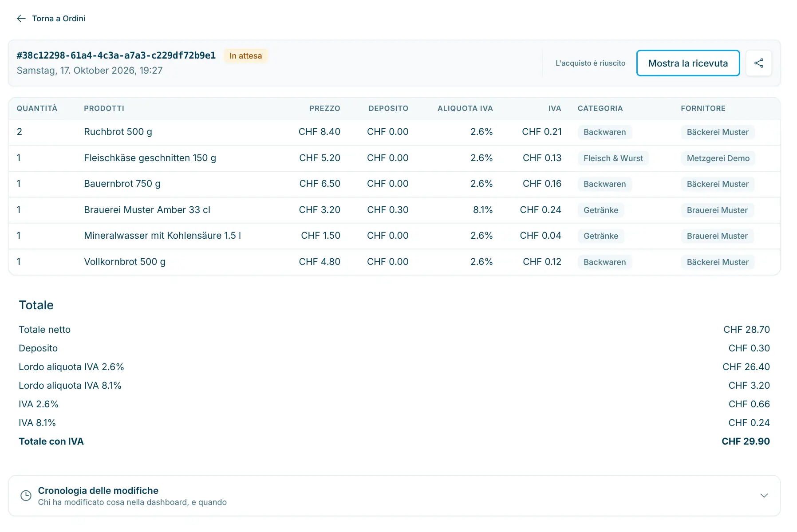Click Brauerei Muster Amber 33 cl
The height and width of the screenshot is (532, 797).
tap(147, 210)
